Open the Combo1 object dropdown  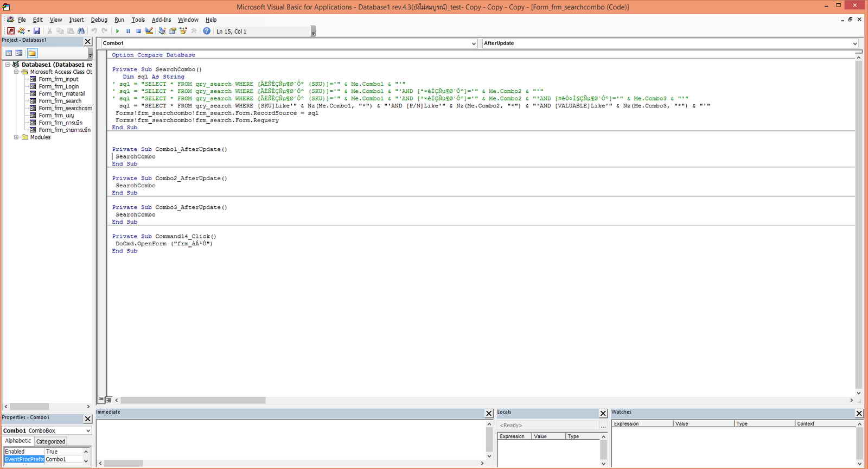click(474, 43)
